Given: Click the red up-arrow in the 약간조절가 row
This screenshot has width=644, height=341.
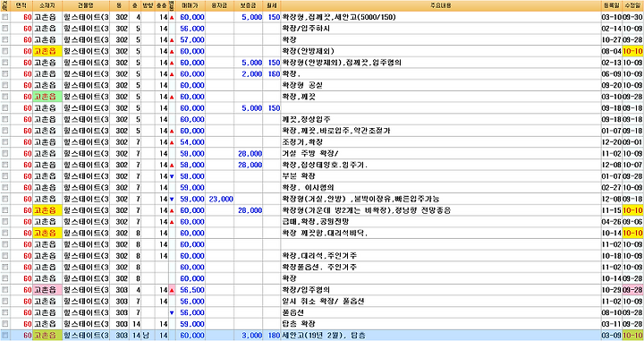Looking at the screenshot, I should [x=172, y=131].
